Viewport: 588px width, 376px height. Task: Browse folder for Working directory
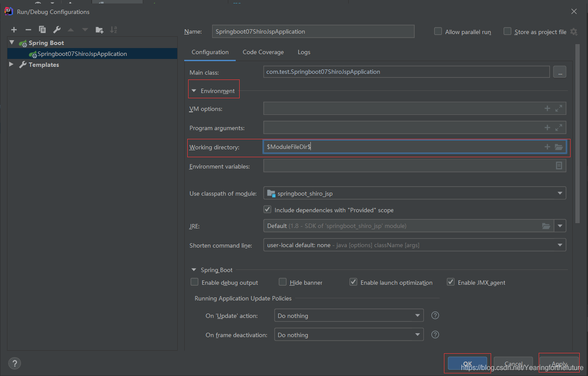click(559, 147)
